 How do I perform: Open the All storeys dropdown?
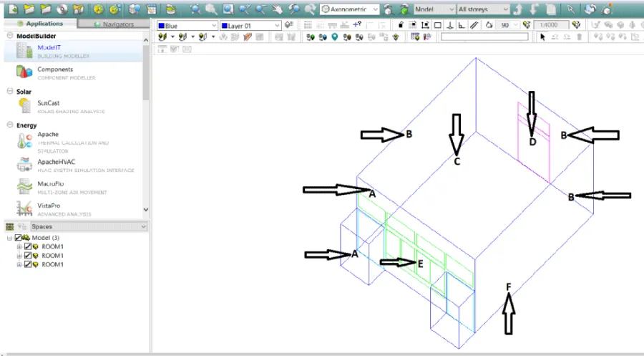pyautogui.click(x=483, y=9)
